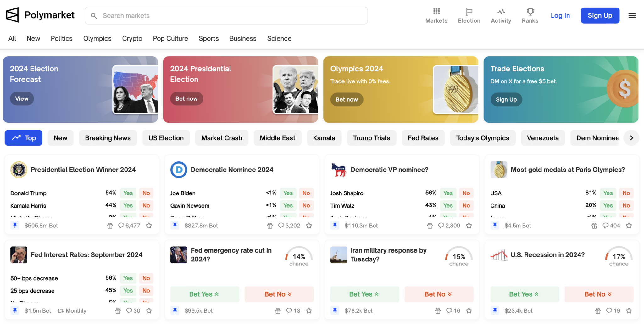Click View on 2024 Election Forecast banner

(x=22, y=98)
